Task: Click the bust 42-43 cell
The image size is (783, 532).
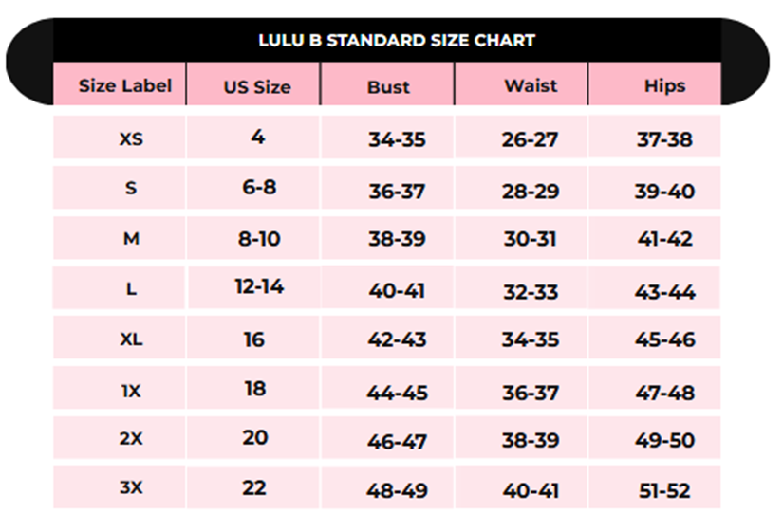Action: click(397, 339)
